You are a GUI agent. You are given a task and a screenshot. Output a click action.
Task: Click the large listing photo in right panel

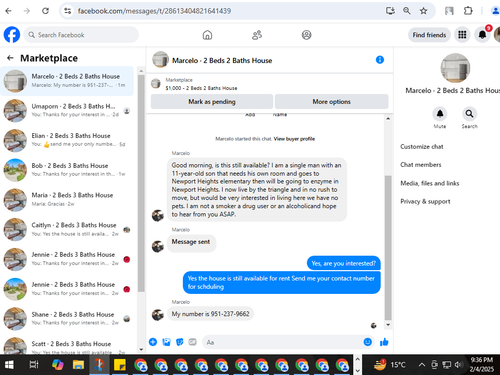[x=455, y=68]
